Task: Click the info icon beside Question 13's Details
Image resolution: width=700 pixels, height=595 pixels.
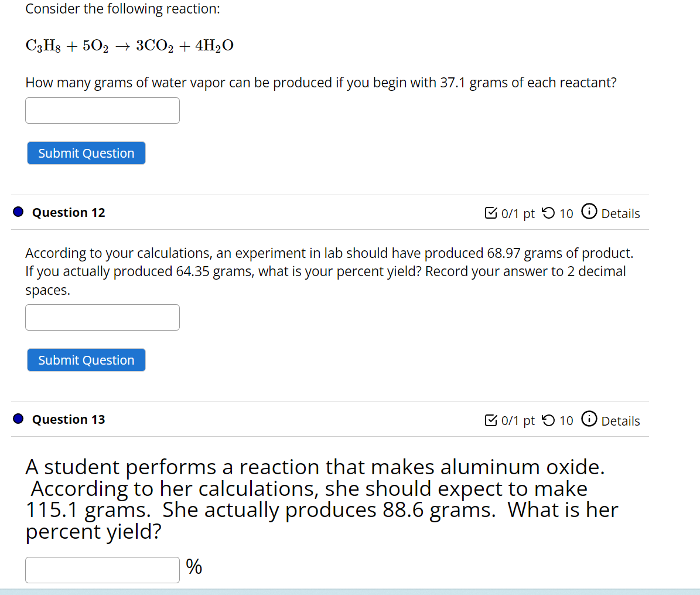Action: tap(588, 418)
